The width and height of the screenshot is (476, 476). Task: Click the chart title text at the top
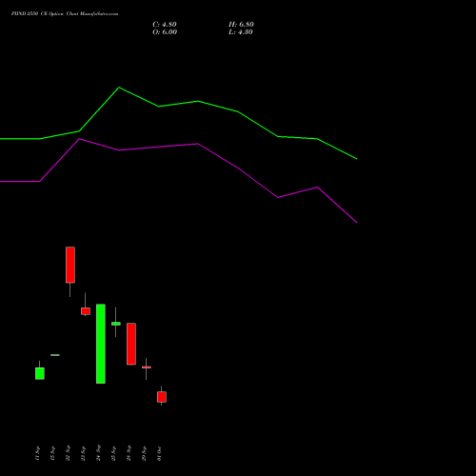click(65, 14)
